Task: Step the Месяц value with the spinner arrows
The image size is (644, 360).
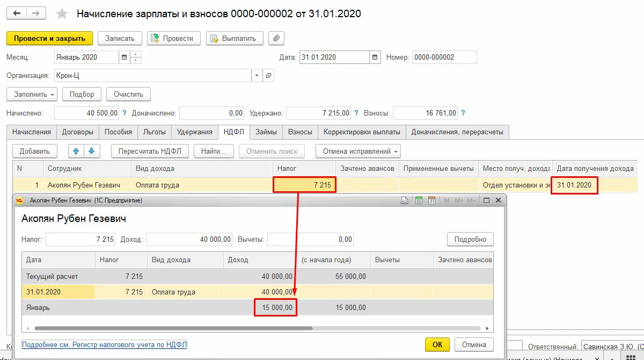Action: coord(136,57)
